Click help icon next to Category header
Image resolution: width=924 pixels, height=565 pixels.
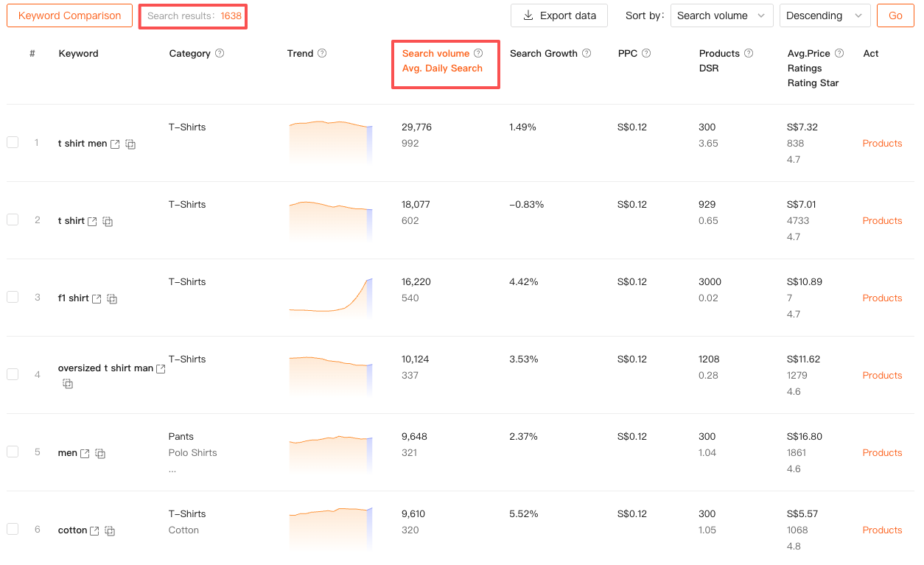click(x=220, y=54)
